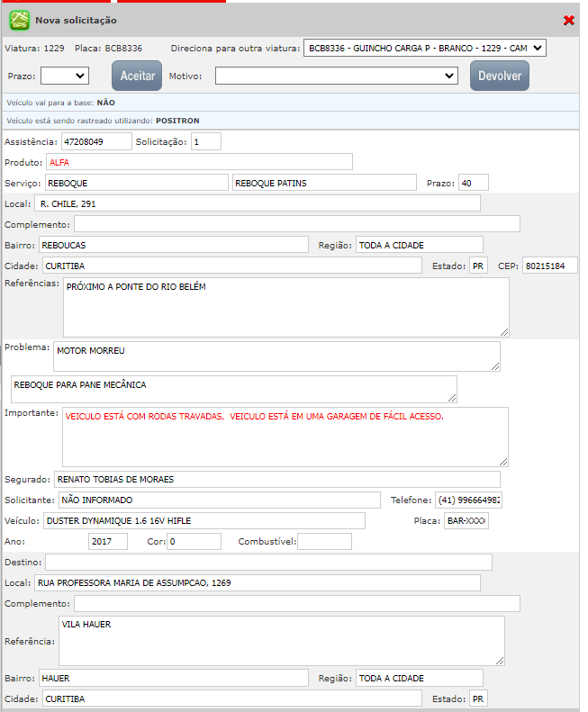Click the Assistência number field

95,141
